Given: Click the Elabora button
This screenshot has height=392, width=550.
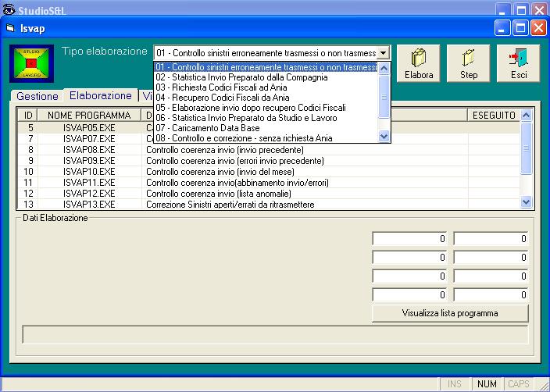Looking at the screenshot, I should pos(418,63).
